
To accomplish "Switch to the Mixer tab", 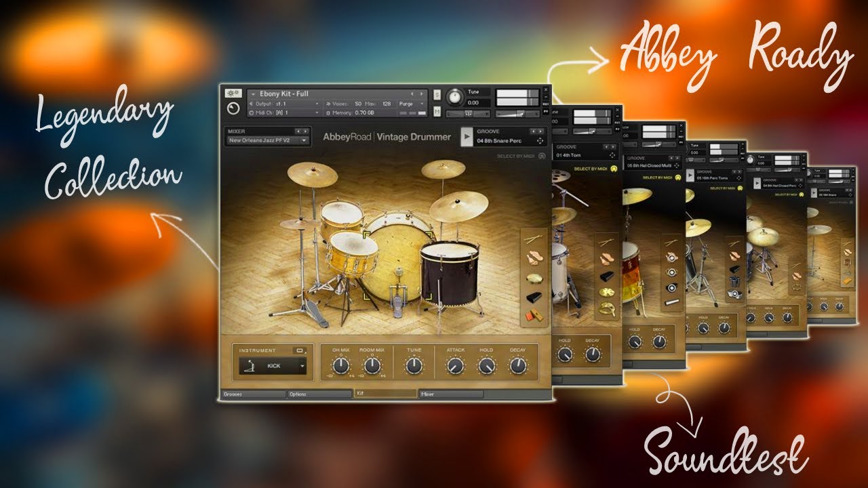I will tap(450, 394).
